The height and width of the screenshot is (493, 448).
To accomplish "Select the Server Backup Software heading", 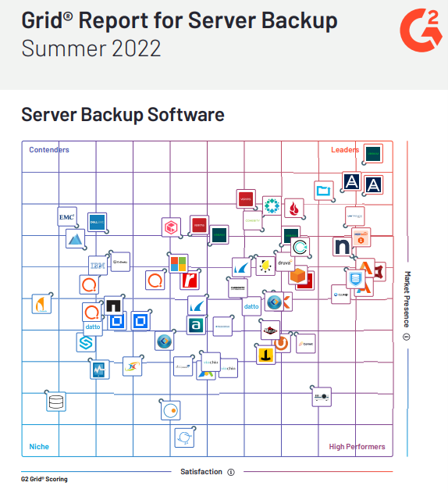I will [123, 114].
